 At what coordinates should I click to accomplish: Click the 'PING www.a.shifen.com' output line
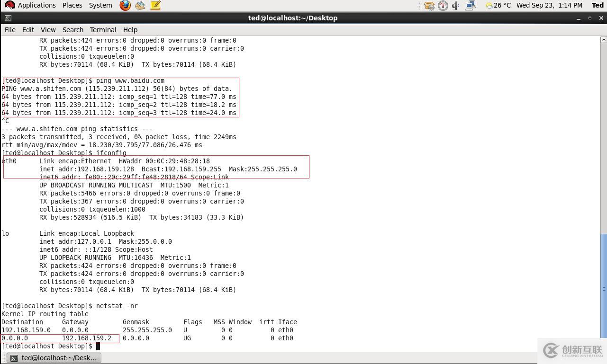click(x=117, y=89)
